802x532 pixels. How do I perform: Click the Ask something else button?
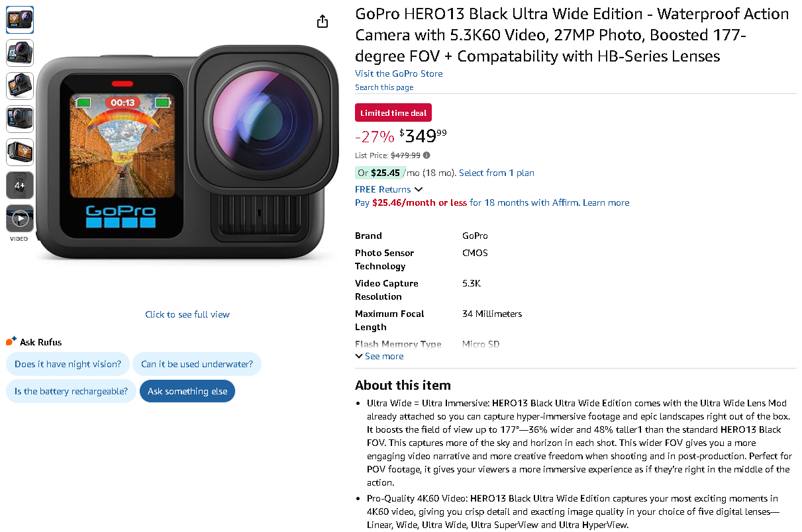pos(187,391)
